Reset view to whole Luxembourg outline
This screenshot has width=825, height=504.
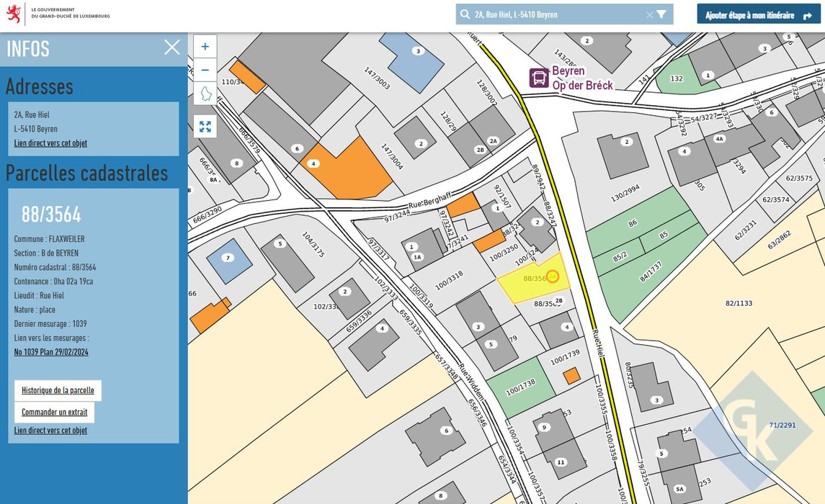(x=205, y=94)
